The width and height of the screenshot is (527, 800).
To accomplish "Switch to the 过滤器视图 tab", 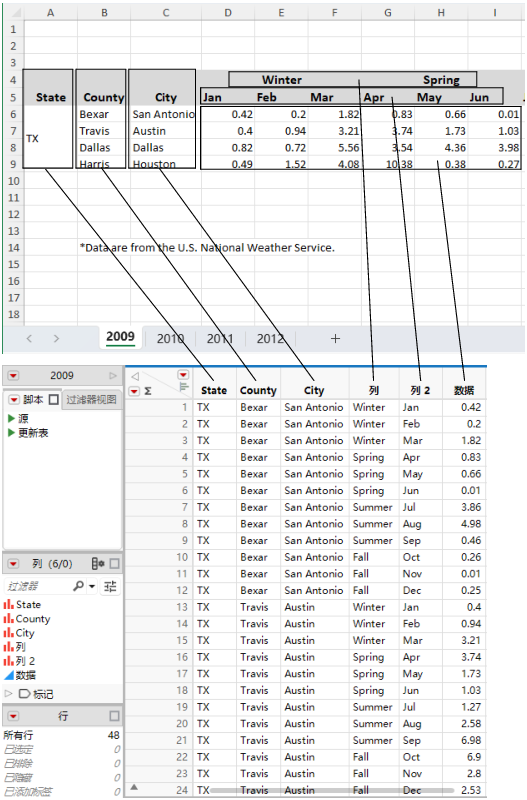I will [x=91, y=399].
